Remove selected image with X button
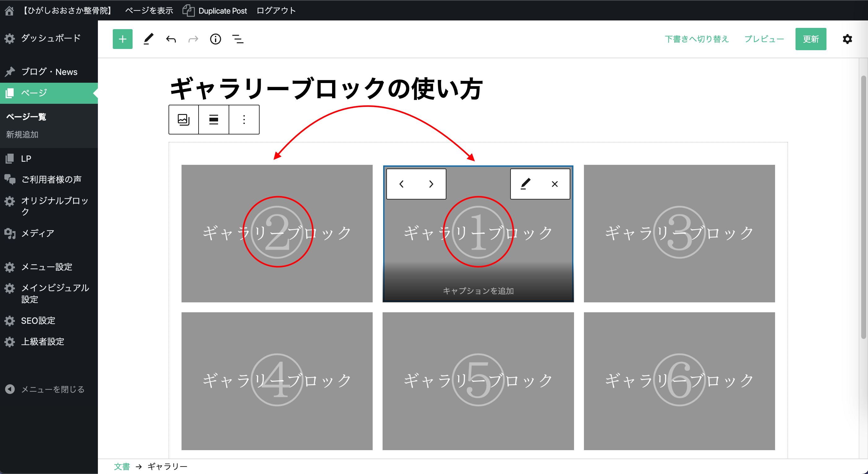Viewport: 868px width, 474px height. (555, 184)
